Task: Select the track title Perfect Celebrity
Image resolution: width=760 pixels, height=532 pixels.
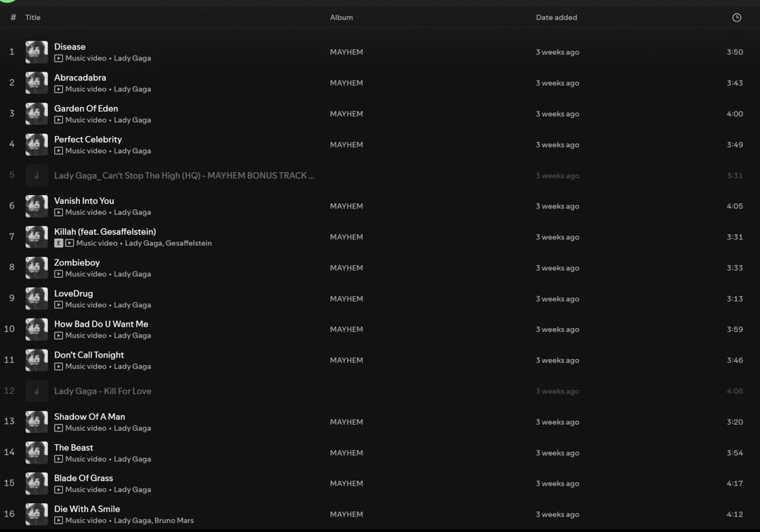Action: (x=88, y=139)
